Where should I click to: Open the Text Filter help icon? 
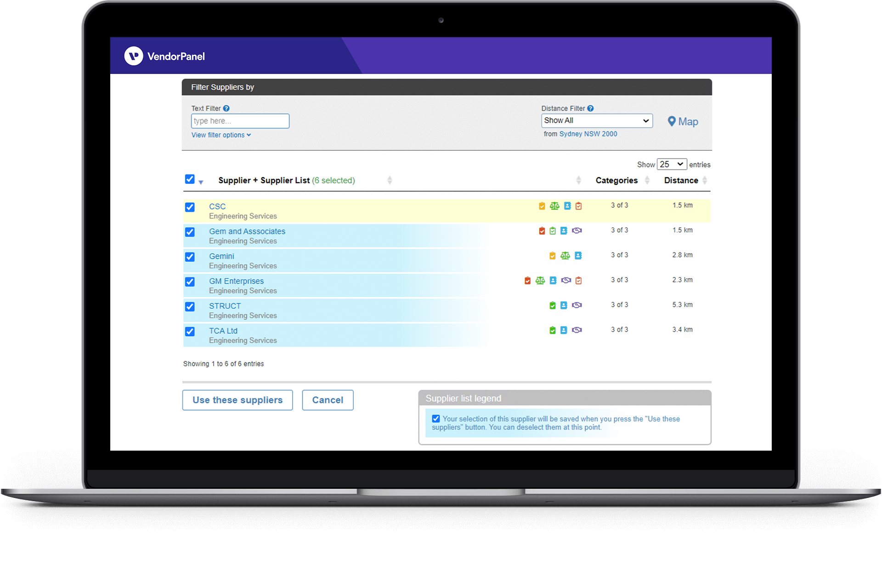click(226, 108)
